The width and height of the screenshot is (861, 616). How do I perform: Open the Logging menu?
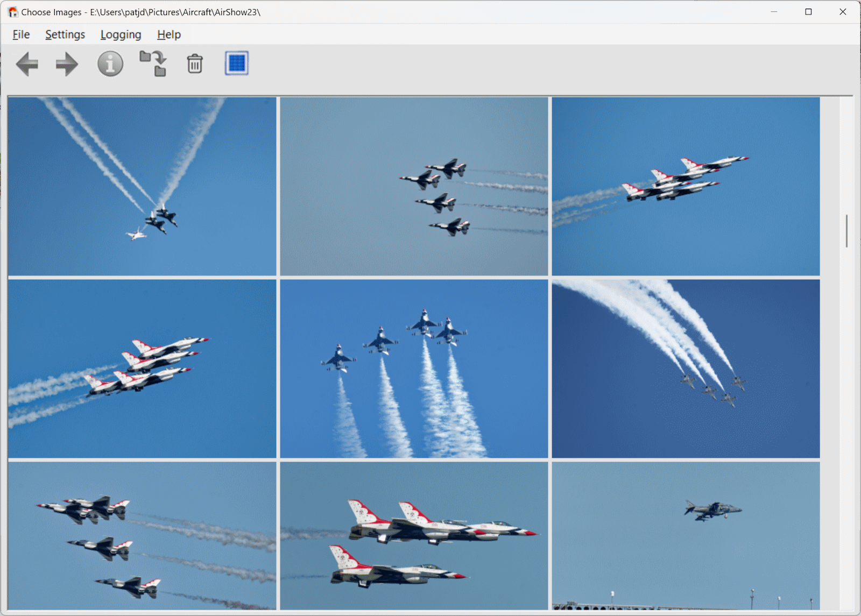(x=121, y=34)
